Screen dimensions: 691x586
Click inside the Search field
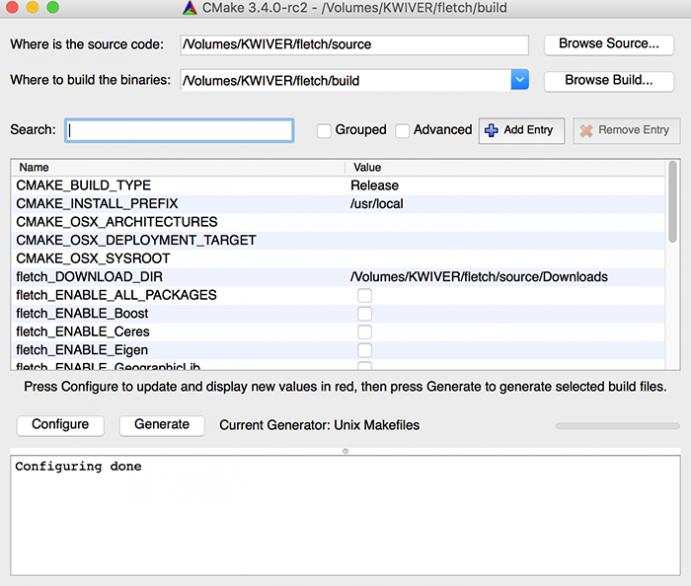pos(179,130)
